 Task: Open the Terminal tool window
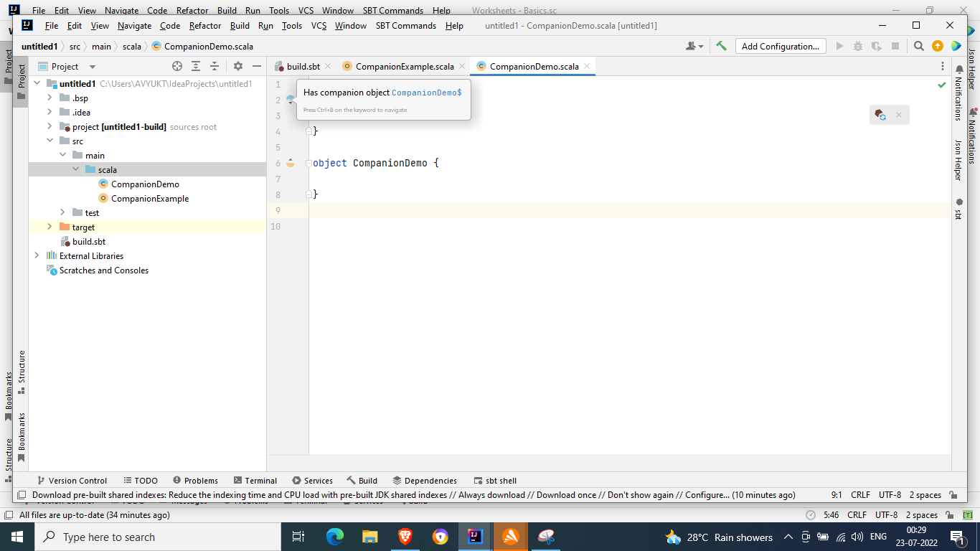point(261,481)
